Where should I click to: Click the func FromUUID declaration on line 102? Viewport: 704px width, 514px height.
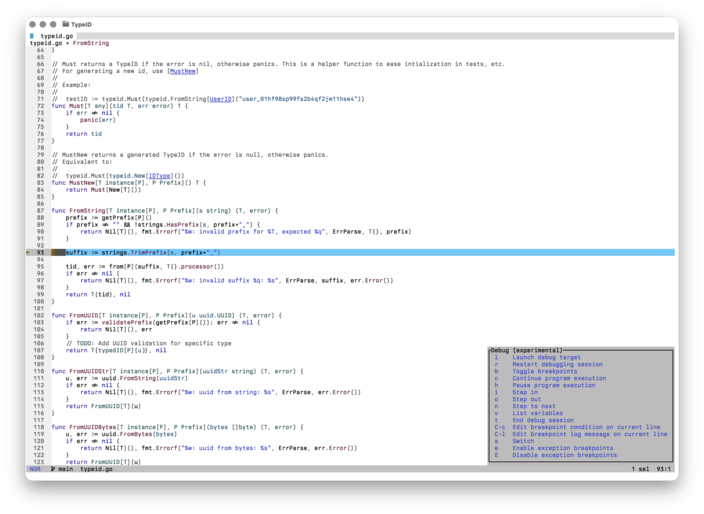[x=167, y=316]
